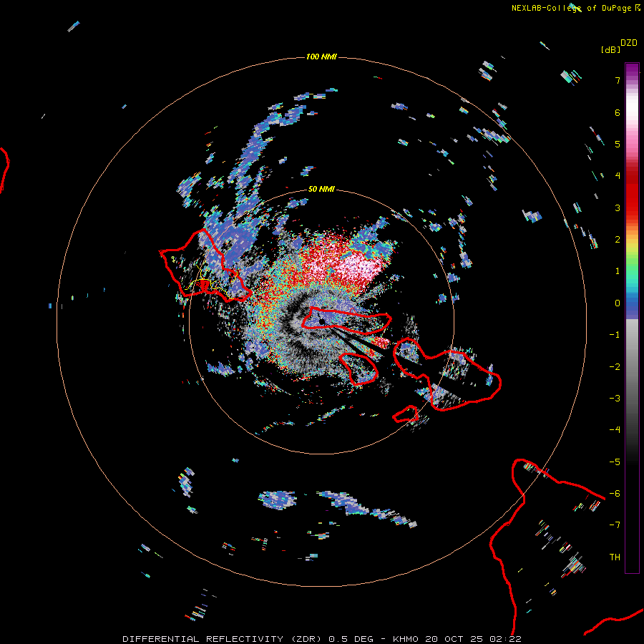The height and width of the screenshot is (644, 644).
Task: Click the 5 value on color scale
Action: 618,144
